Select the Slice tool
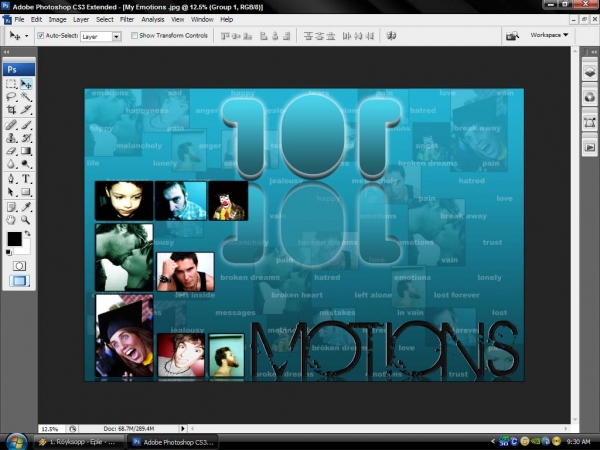Image resolution: width=600 pixels, height=450 pixels. pos(26,110)
